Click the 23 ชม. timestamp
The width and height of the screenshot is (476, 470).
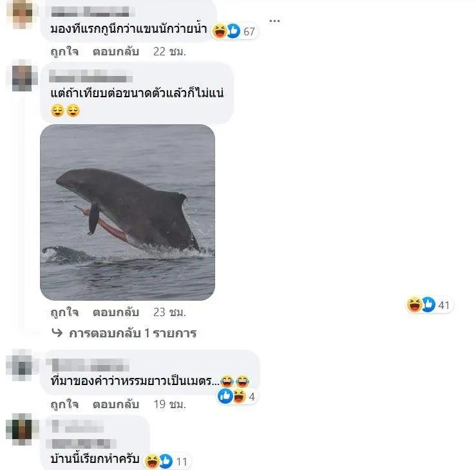(x=169, y=312)
